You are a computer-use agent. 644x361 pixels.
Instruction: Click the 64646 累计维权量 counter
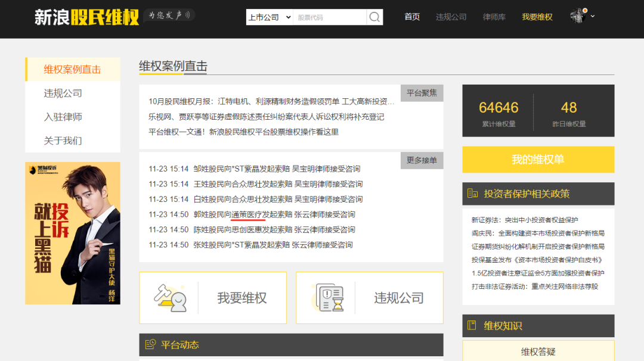click(499, 113)
